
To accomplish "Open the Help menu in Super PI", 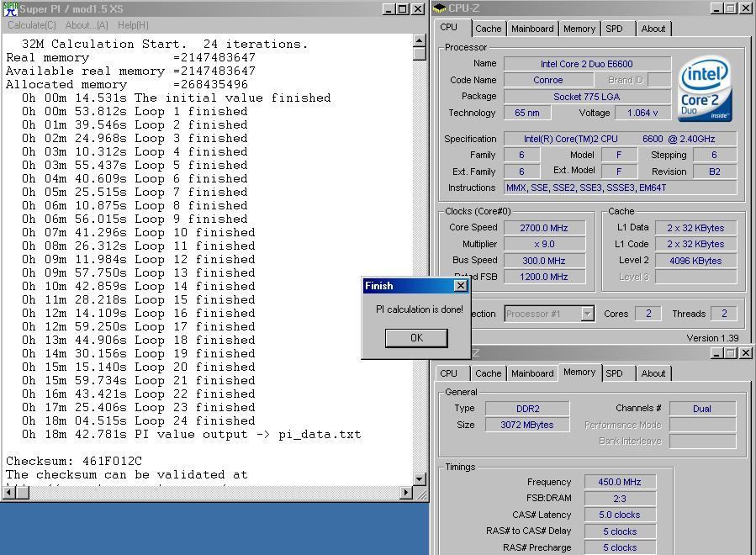I will (x=133, y=25).
